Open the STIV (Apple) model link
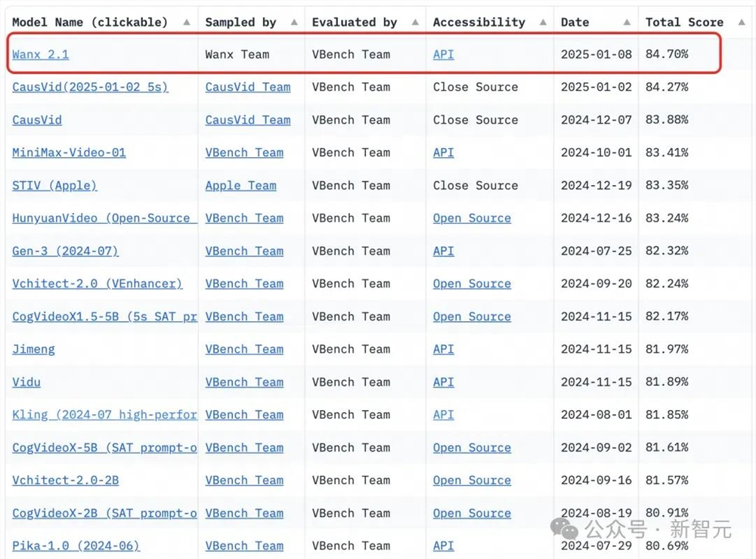Screen dimensions: 756x559 54,186
